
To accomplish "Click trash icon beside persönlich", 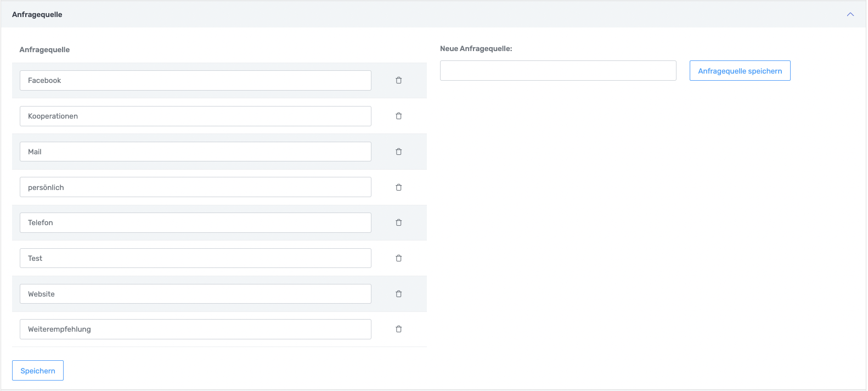I will click(x=399, y=187).
